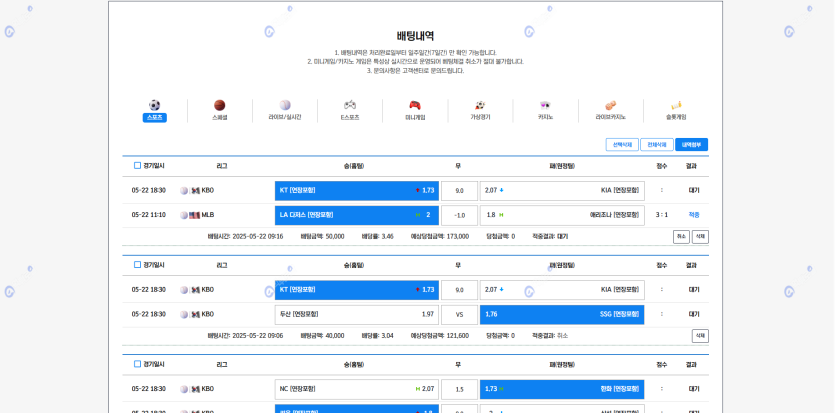The height and width of the screenshot is (413, 835).
Task: Open the 라이브카지노 category icon
Action: pyautogui.click(x=611, y=106)
